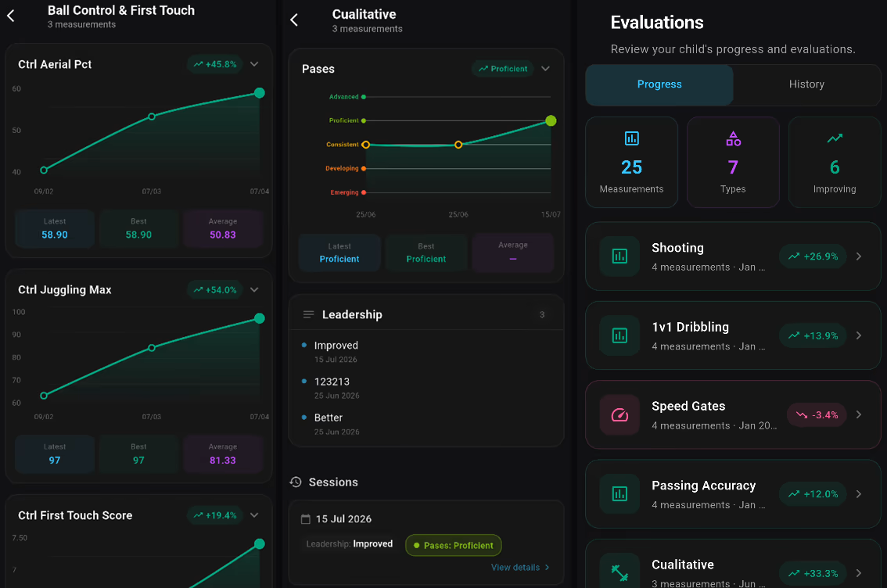Click the Latest 97 stat box
This screenshot has height=588, width=887.
point(54,454)
